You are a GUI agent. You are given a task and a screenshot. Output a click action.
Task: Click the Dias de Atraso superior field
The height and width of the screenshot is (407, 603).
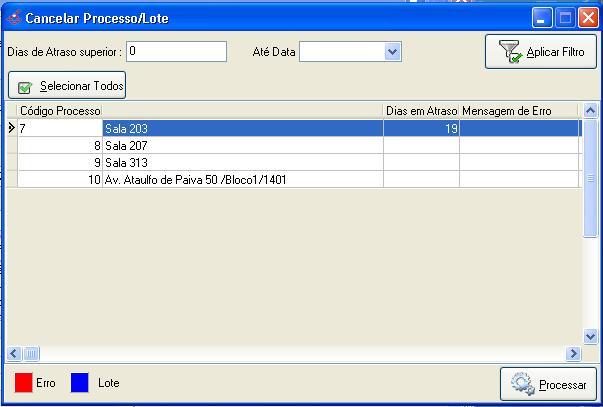[176, 51]
